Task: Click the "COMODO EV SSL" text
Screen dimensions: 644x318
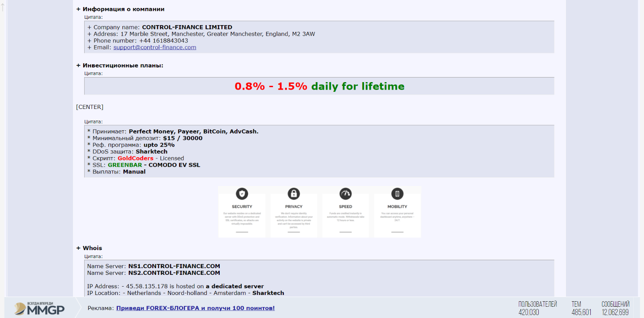Action: (174, 165)
